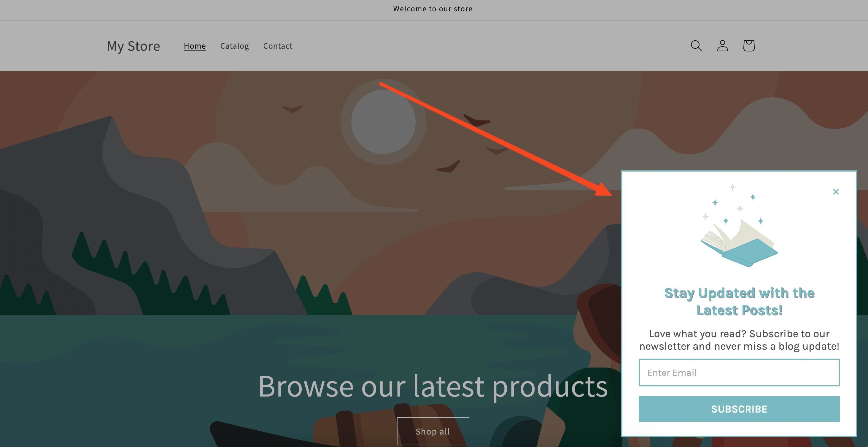Click the My Store brand name link

pos(133,45)
